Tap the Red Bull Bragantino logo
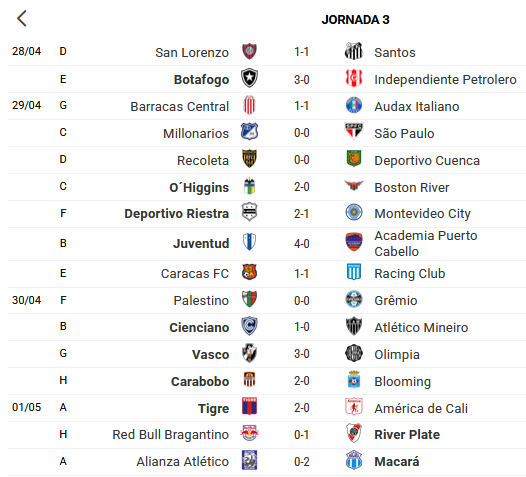Image resolution: width=526 pixels, height=477 pixels. click(249, 433)
